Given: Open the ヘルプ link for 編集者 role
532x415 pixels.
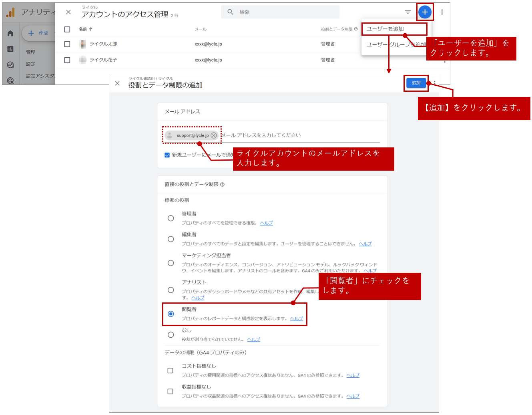Looking at the screenshot, I should pos(365,244).
